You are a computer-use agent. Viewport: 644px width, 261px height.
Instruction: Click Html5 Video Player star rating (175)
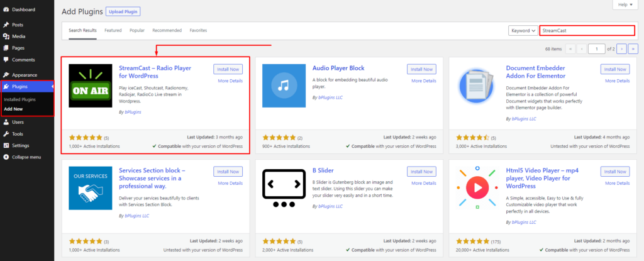(473, 241)
